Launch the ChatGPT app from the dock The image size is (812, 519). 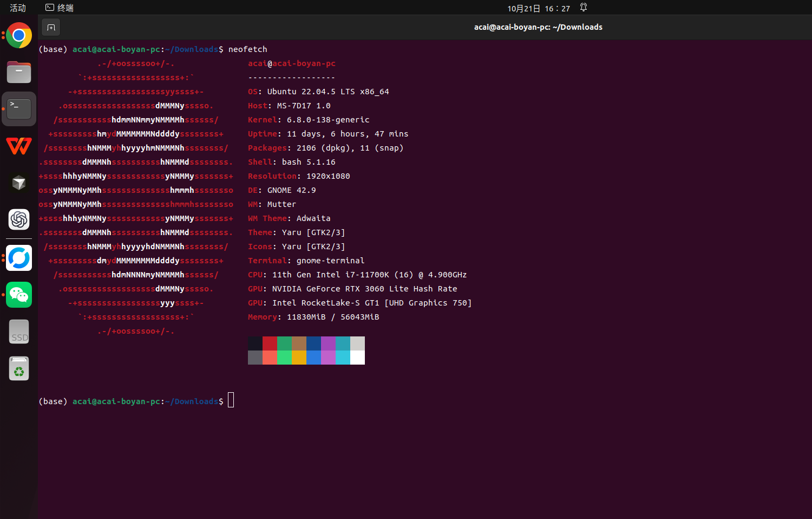click(19, 219)
